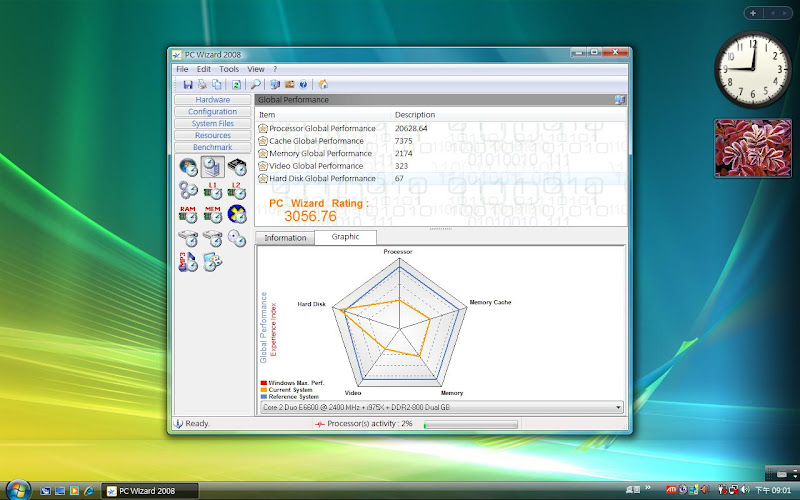This screenshot has height=500, width=800.
Task: Run the DirectX yellow X benchmark icon
Action: point(237,214)
